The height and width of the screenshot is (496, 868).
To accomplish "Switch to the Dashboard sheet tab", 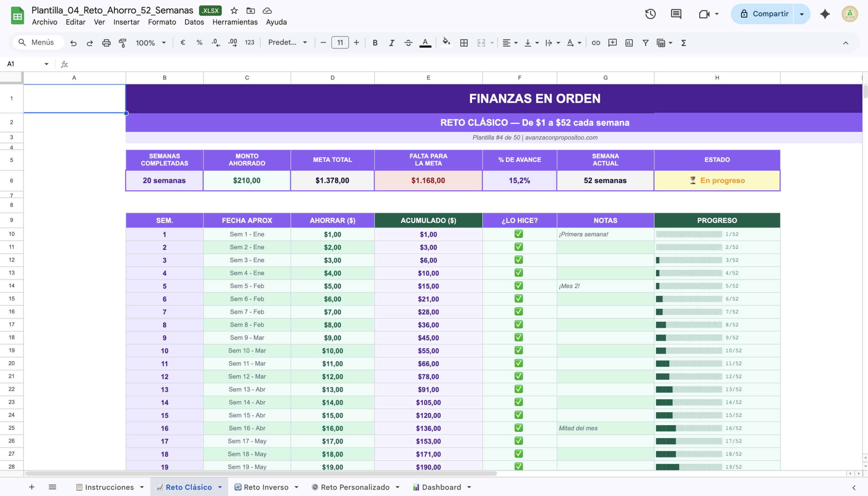I will 441,487.
